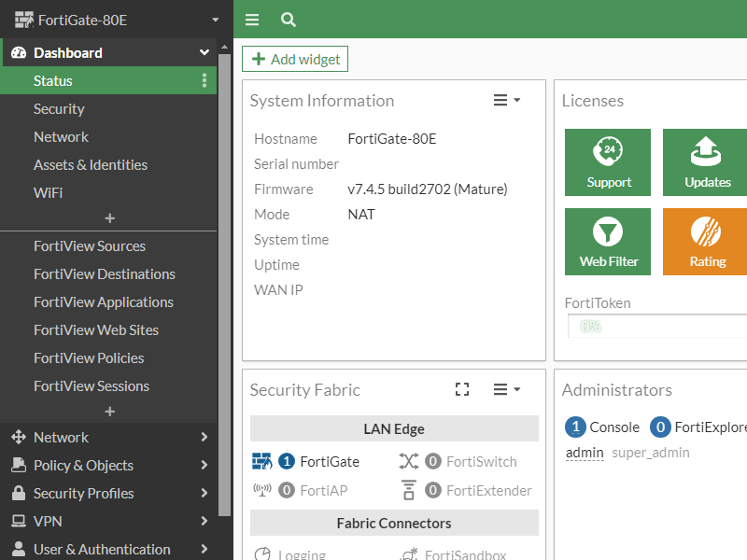Click the super_admin profile text
Viewport: 747px width, 560px height.
coord(650,453)
